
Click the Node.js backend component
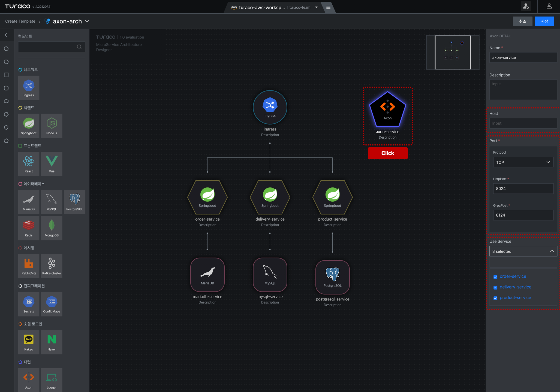[x=52, y=126]
